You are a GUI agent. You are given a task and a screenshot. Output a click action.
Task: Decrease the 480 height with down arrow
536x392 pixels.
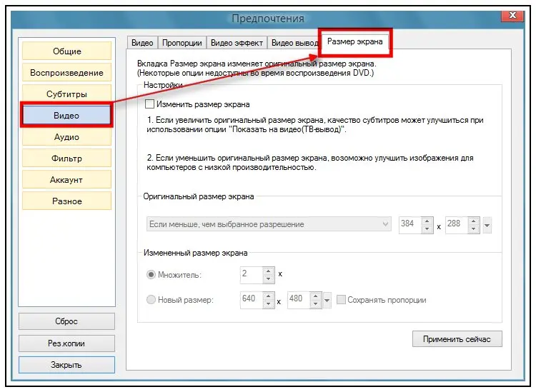[x=315, y=303]
